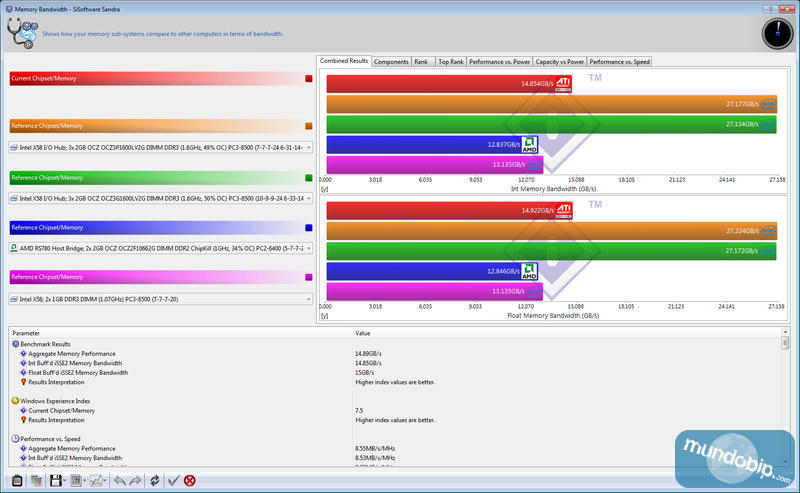Click the red Current Chipset/Memory color swatch
The image size is (800, 493).
tap(309, 79)
